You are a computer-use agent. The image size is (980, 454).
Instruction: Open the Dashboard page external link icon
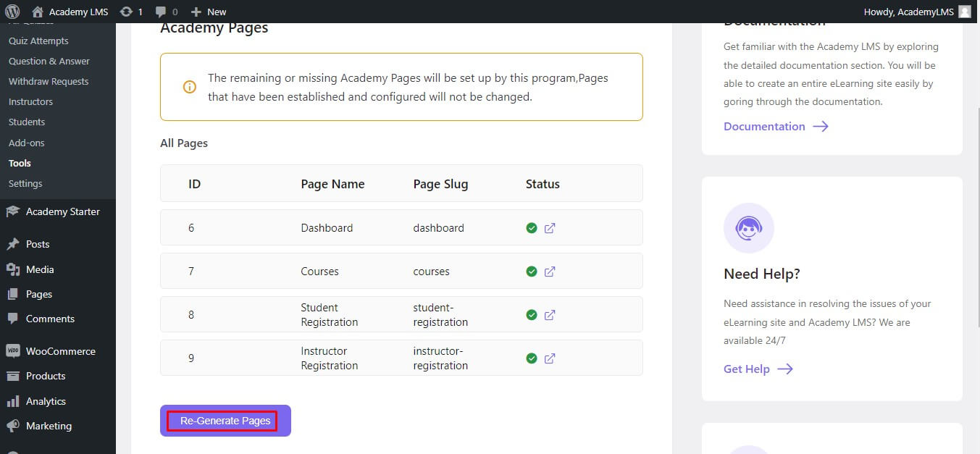(550, 228)
